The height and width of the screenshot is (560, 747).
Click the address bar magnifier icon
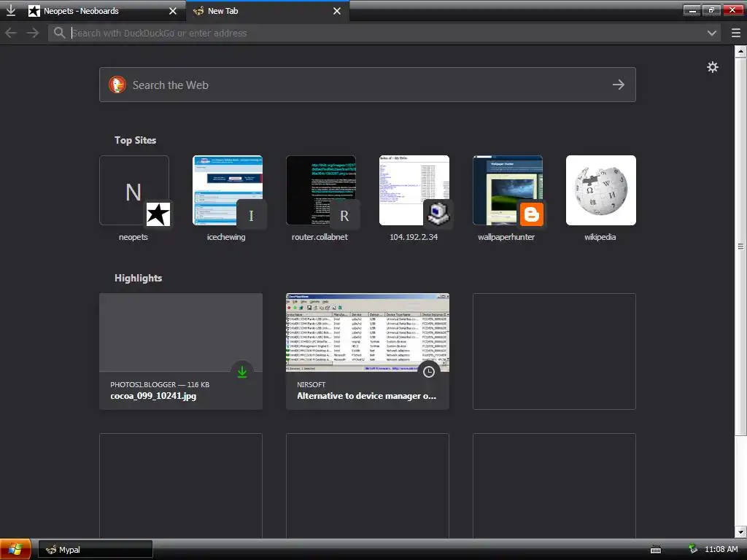[x=59, y=33]
